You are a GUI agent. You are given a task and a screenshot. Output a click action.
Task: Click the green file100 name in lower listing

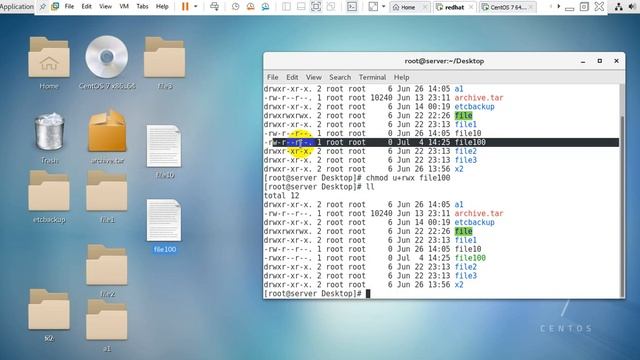[x=470, y=258]
